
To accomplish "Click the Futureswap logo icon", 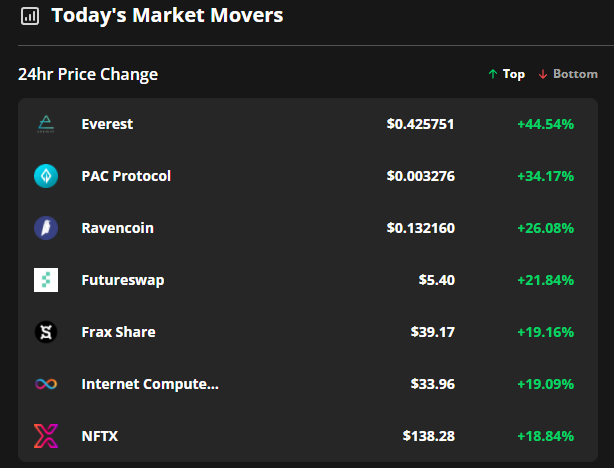I will pyautogui.click(x=46, y=280).
